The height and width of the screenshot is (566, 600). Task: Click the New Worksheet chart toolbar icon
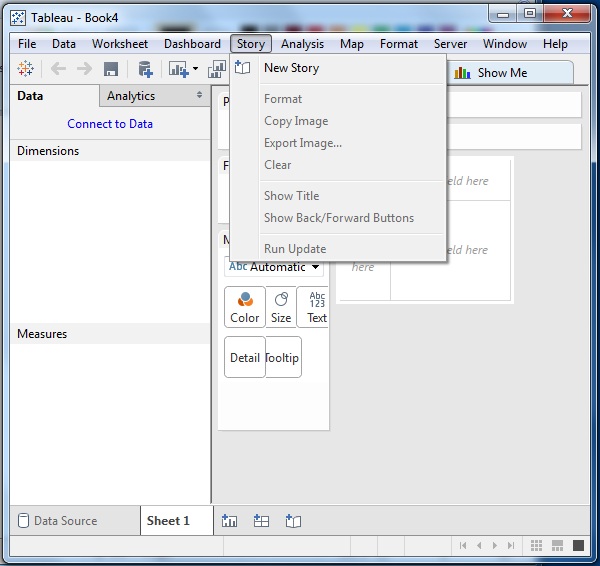pos(178,69)
